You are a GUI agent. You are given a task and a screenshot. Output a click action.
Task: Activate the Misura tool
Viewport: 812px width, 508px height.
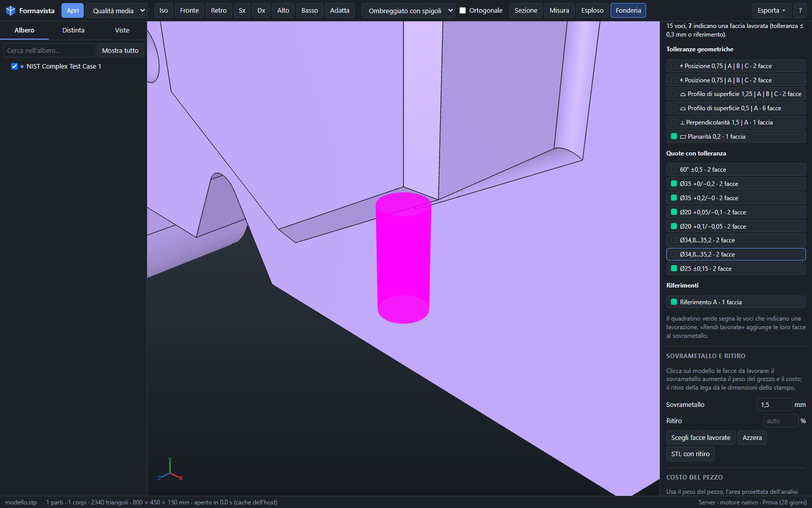(559, 11)
